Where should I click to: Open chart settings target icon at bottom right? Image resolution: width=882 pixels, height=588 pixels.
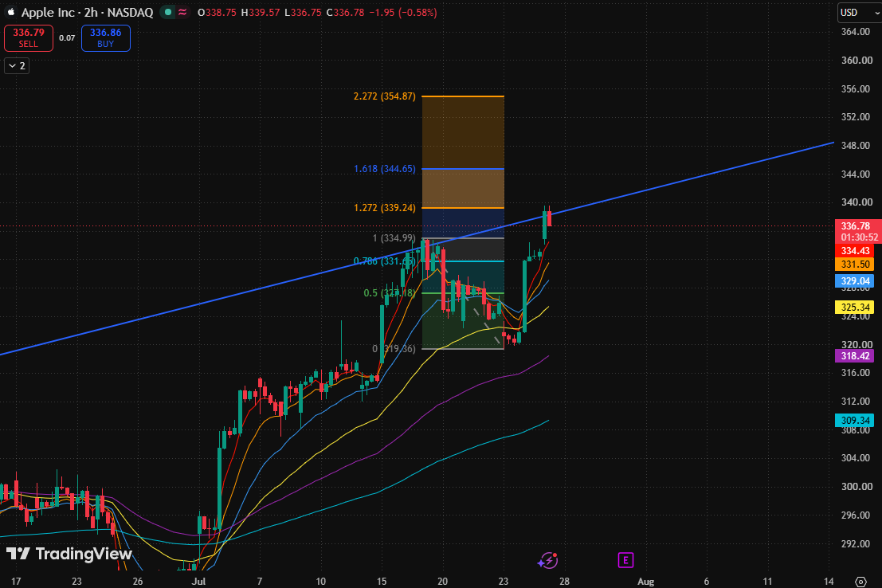860,582
